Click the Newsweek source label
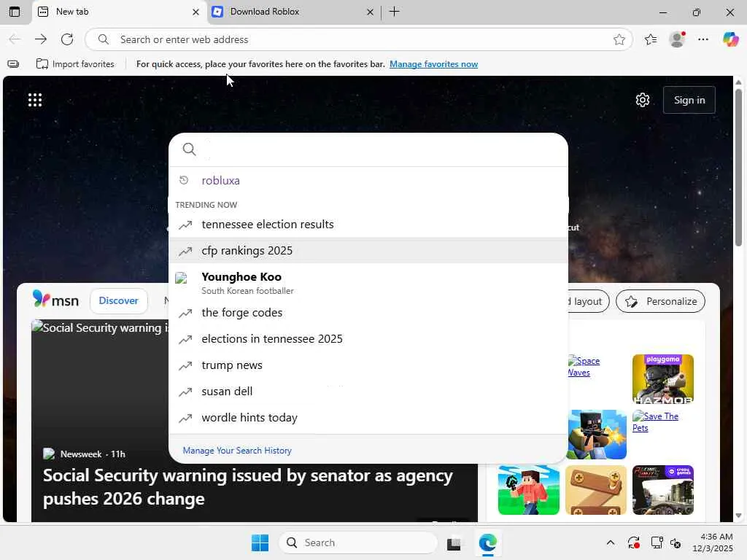Image resolution: width=747 pixels, height=560 pixels. point(81,454)
